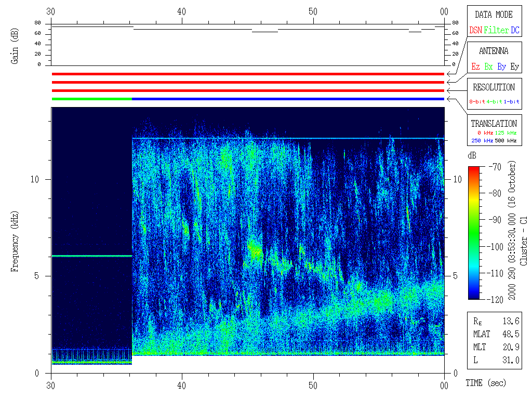532x399 pixels.
Task: Select the 125 kHz translation label
Action: (508, 133)
